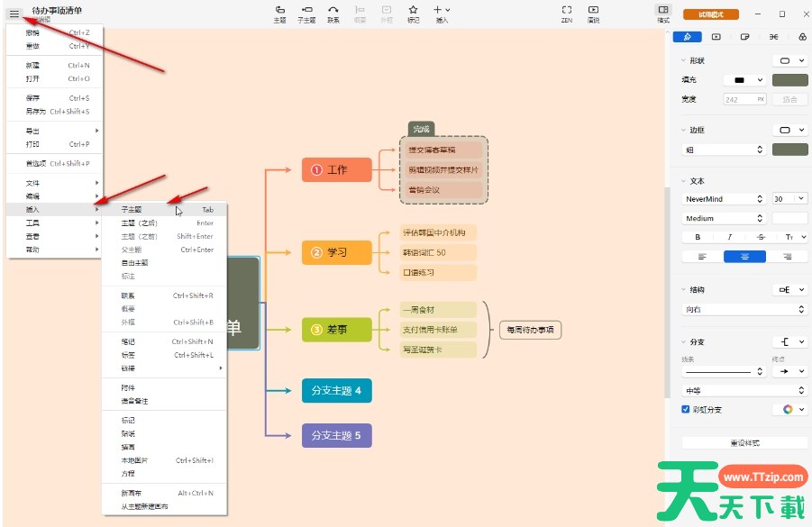This screenshot has height=527, width=812.
Task: Open the NeverMind font dropdown
Action: (724, 199)
